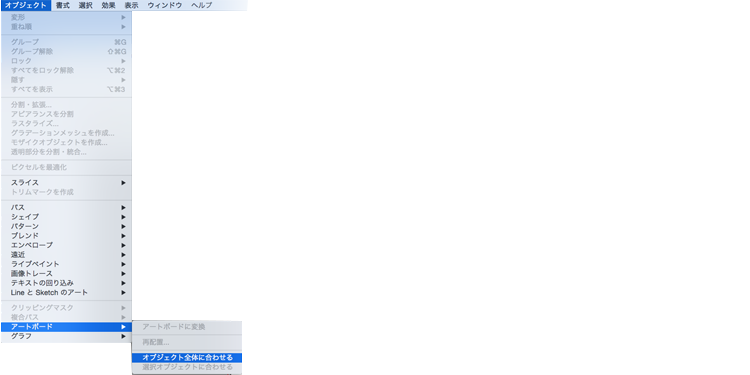Image resolution: width=750 pixels, height=375 pixels.
Task: Expand the 画像トレース submenu
Action: 66,274
